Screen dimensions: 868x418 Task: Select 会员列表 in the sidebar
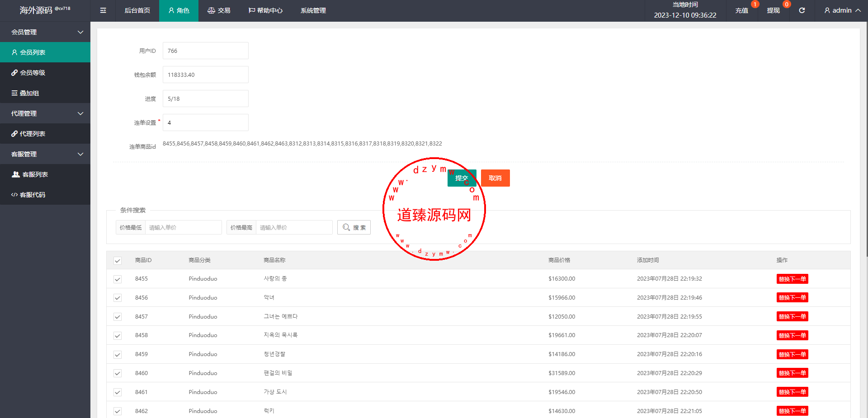[x=45, y=52]
